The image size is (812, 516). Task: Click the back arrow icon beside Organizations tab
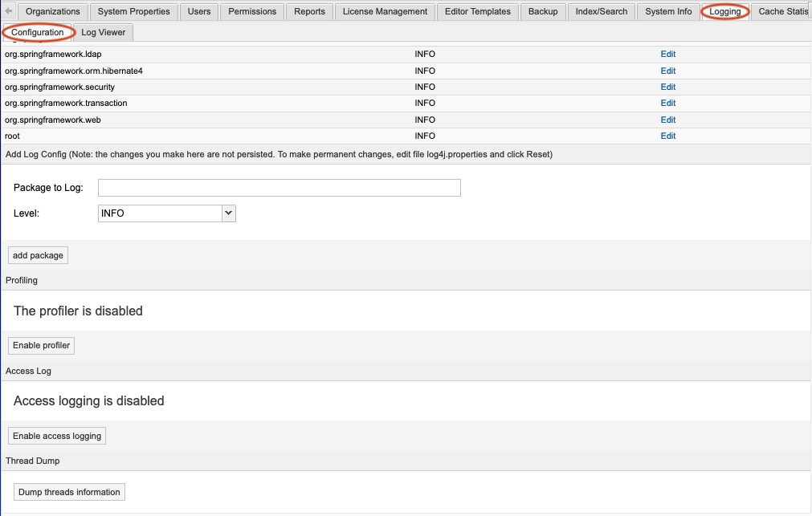pos(8,11)
